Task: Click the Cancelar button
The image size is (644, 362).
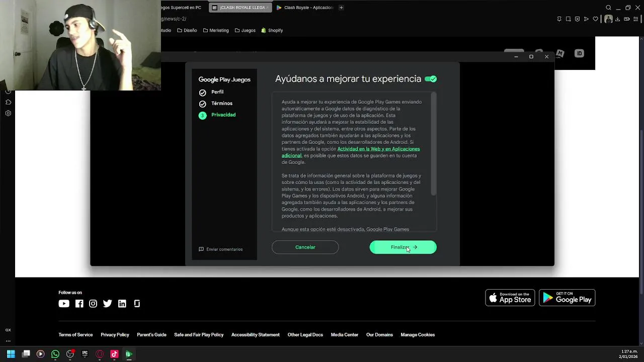Action: (x=305, y=247)
